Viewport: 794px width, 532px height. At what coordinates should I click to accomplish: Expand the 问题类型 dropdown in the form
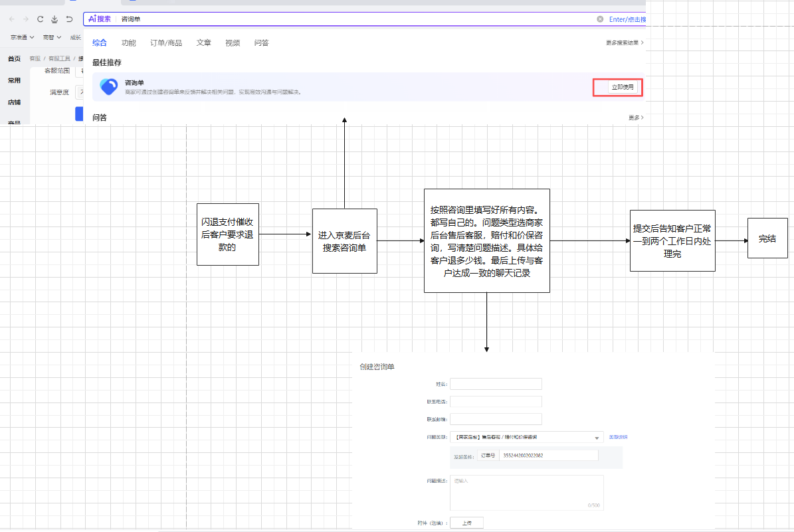pyautogui.click(x=527, y=437)
